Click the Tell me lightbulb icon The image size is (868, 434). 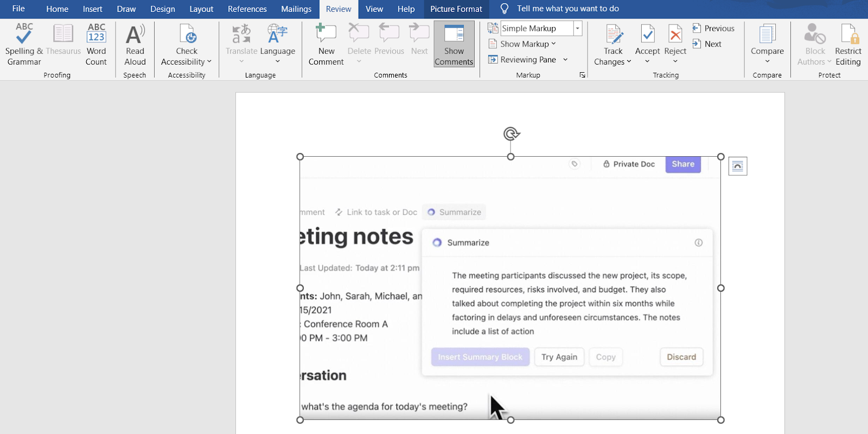505,9
